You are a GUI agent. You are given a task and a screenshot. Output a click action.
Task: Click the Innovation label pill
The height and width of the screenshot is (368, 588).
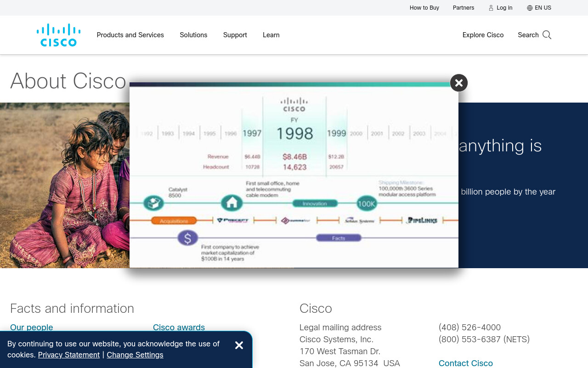[315, 203]
